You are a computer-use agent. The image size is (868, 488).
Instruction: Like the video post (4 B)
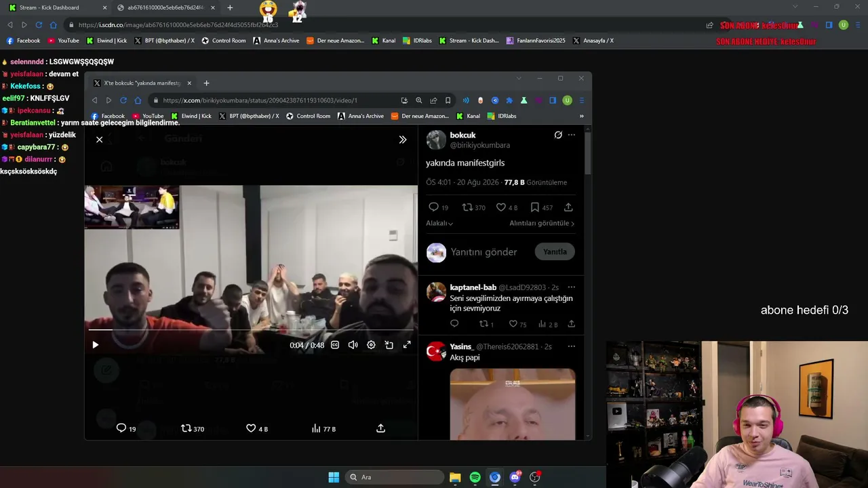(x=257, y=428)
